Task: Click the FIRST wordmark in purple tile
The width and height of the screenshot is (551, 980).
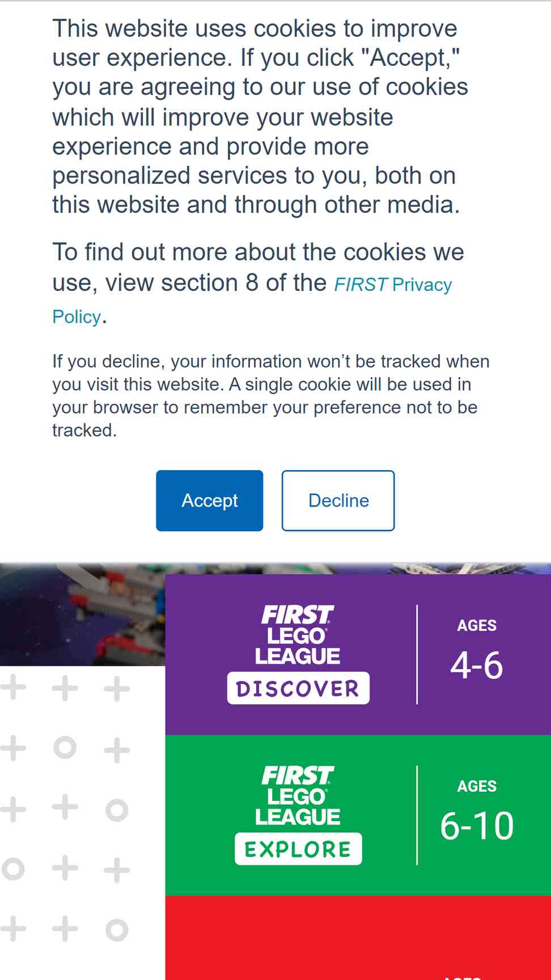Action: [298, 615]
